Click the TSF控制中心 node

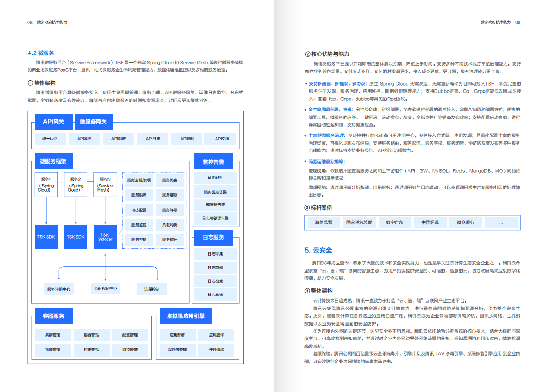[105, 289]
